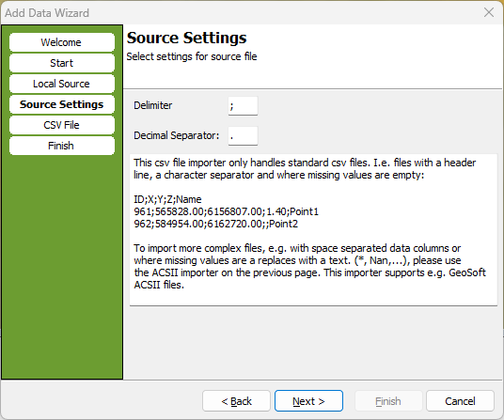The width and height of the screenshot is (504, 420).
Task: Click the sample row ending in Point1
Action: (226, 211)
